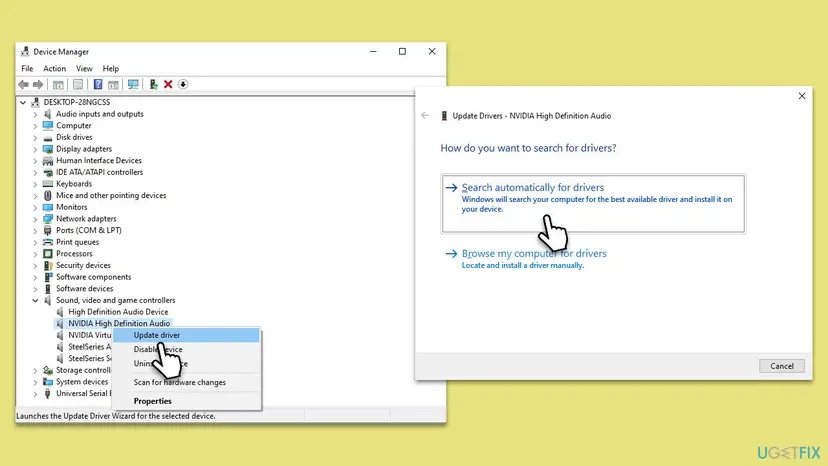Click the Display adapters icon
The height and width of the screenshot is (466, 828).
pos(48,149)
